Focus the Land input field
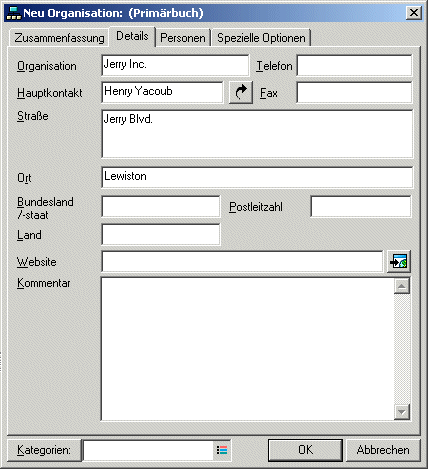428x469 pixels. (161, 235)
